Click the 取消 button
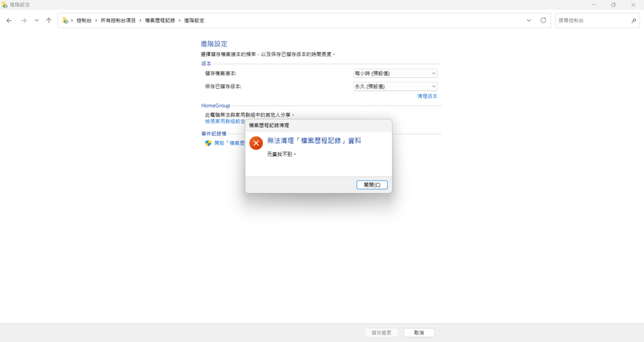The height and width of the screenshot is (342, 644). click(419, 332)
